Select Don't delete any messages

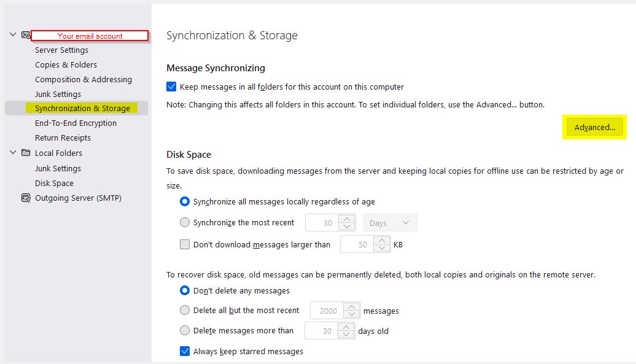[185, 290]
